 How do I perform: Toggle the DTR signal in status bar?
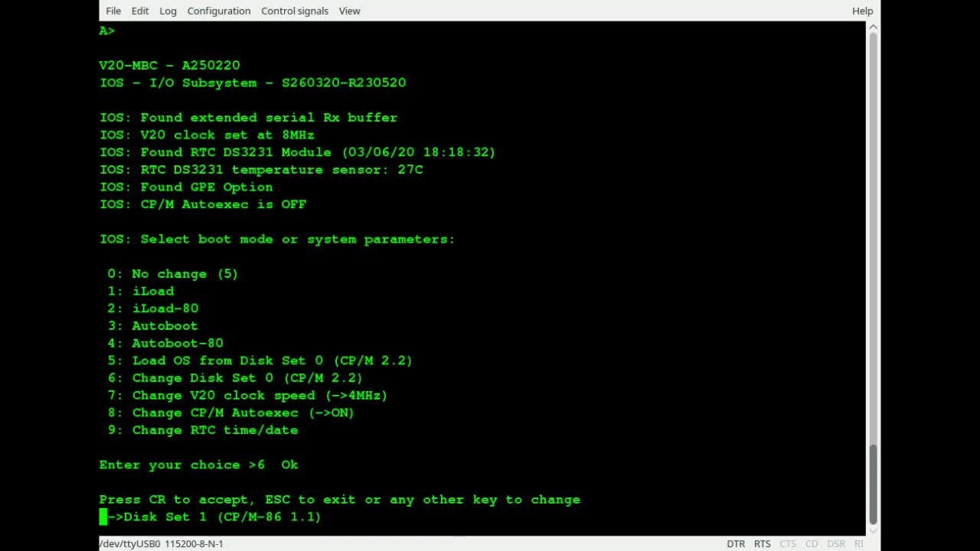click(736, 543)
